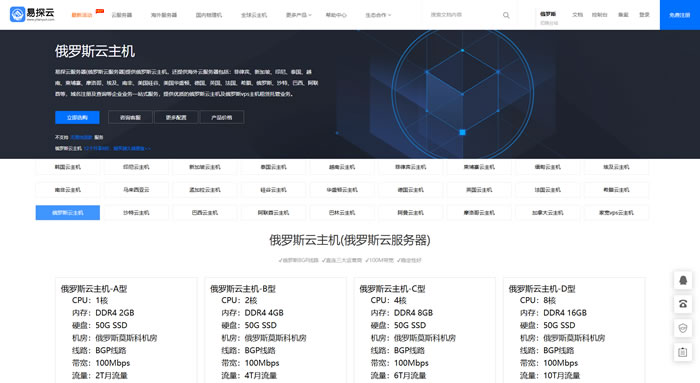
Task: Open the 文档 link in header
Action: 578,15
